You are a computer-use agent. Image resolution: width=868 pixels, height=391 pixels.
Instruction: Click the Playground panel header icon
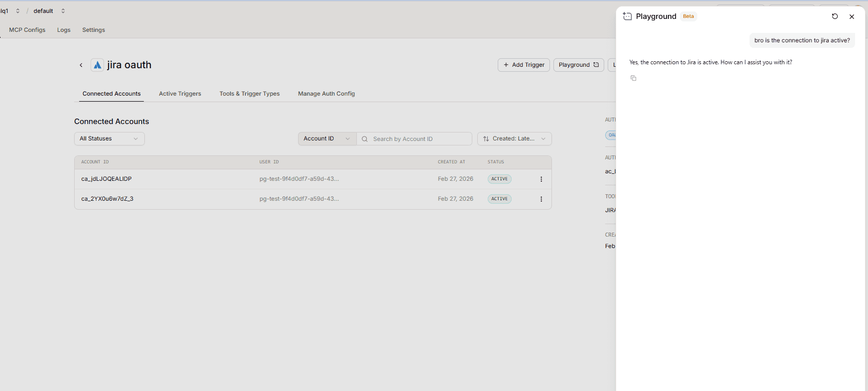(x=628, y=16)
